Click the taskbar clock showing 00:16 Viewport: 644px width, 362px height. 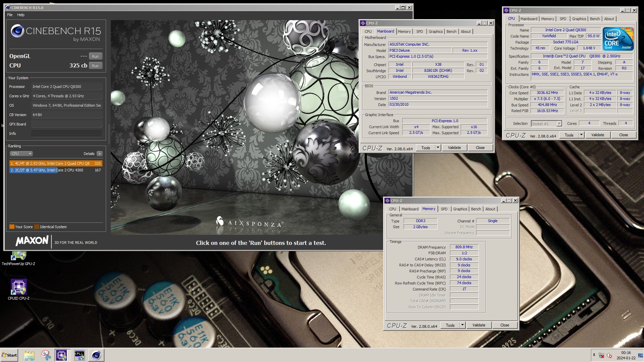point(626,355)
